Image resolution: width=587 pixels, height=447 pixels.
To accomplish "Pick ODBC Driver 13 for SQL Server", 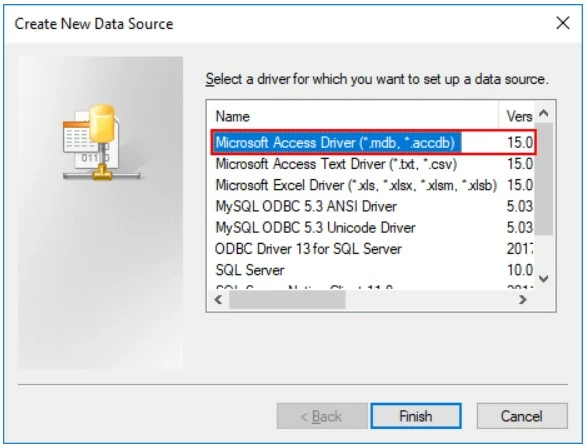I will [374, 249].
